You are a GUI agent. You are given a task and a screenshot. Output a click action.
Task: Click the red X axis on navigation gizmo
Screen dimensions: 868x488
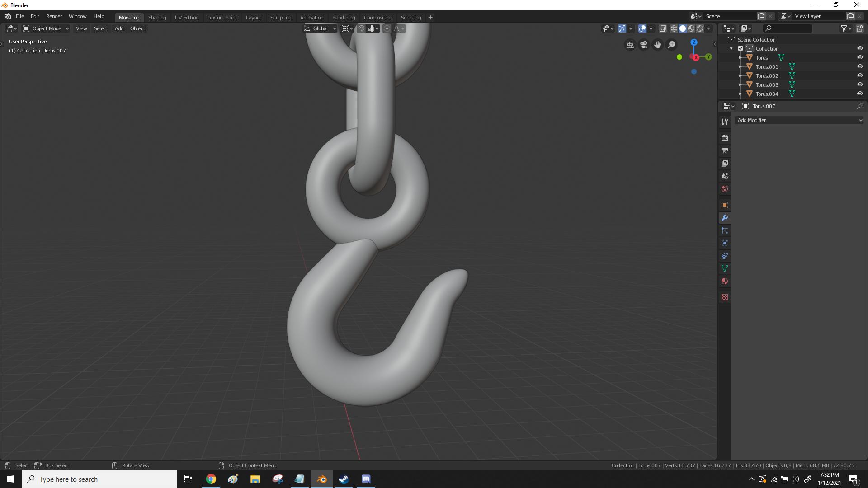696,57
